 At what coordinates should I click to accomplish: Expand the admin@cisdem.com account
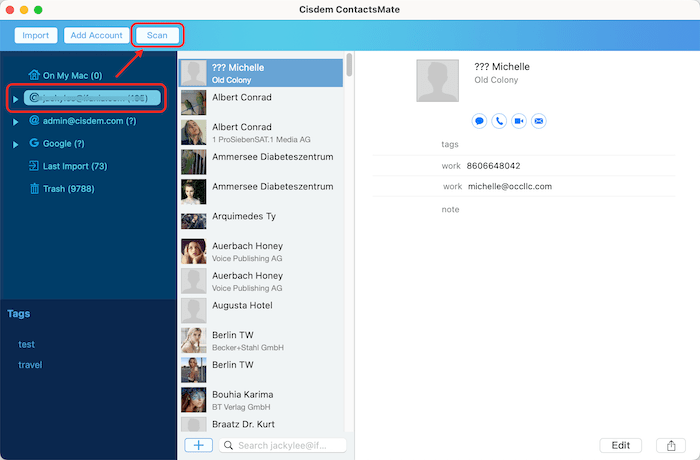coord(16,121)
